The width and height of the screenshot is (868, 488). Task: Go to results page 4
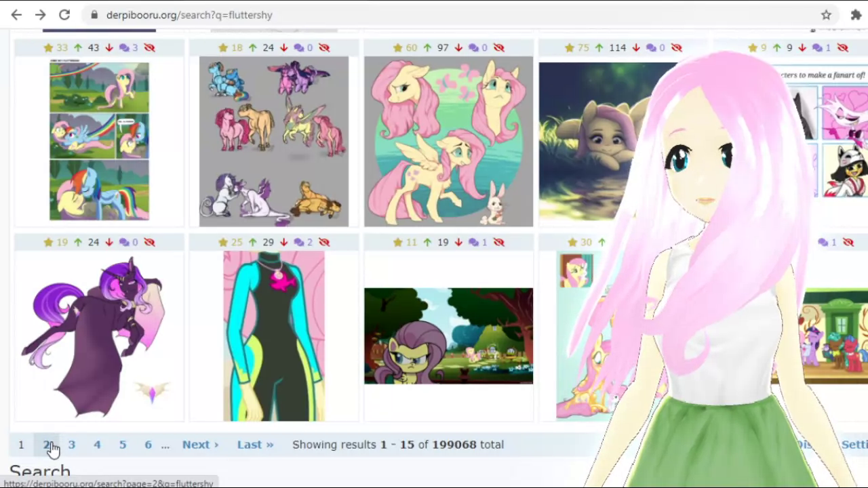[97, 445]
